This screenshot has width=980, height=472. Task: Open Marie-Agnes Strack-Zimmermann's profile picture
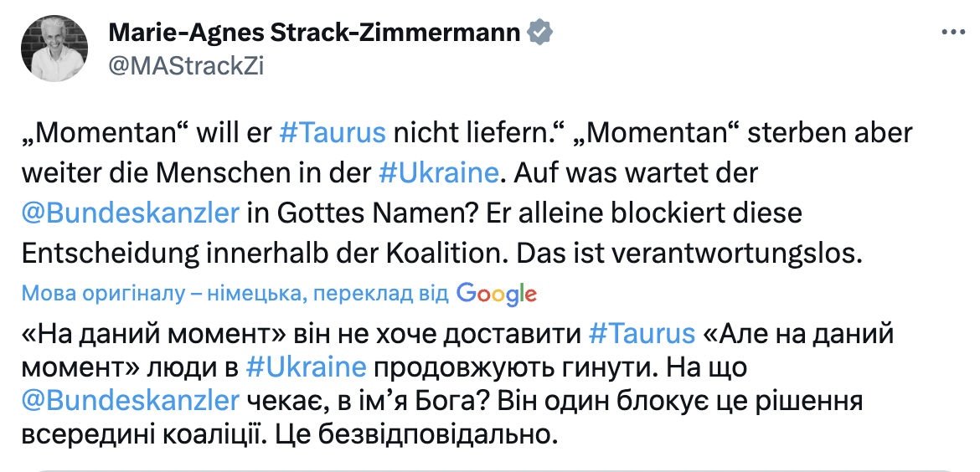click(54, 49)
